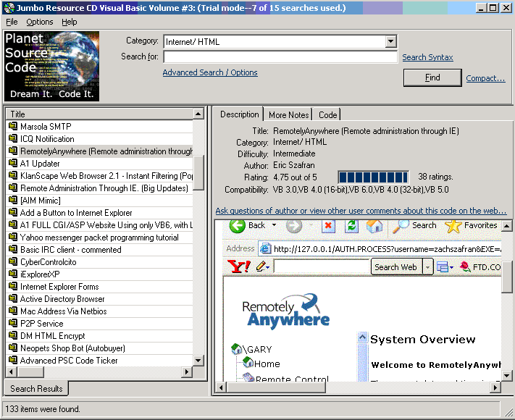This screenshot has height=420, width=515.
Task: Open Advanced Search / Options link
Action: pyautogui.click(x=210, y=72)
